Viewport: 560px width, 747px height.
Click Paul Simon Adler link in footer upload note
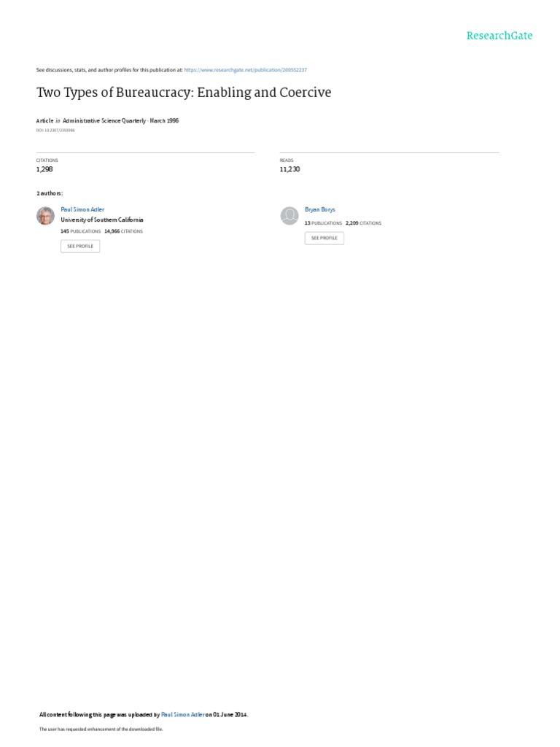pyautogui.click(x=183, y=715)
